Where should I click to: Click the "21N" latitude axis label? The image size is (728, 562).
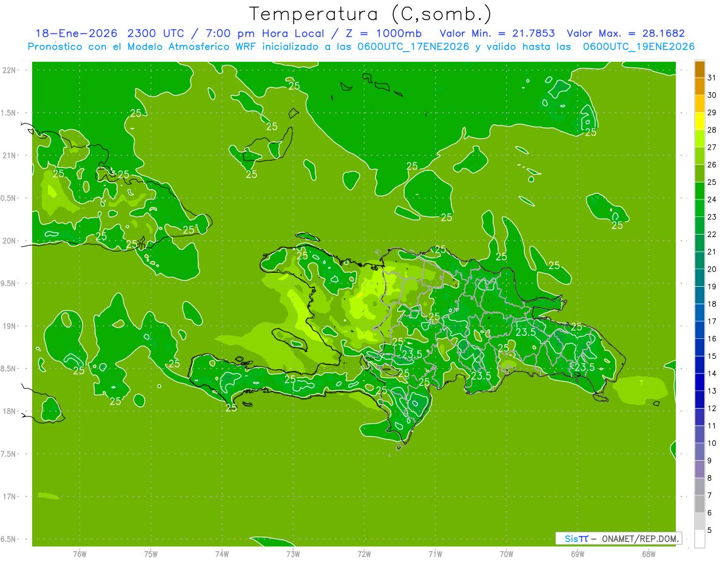click(9, 156)
